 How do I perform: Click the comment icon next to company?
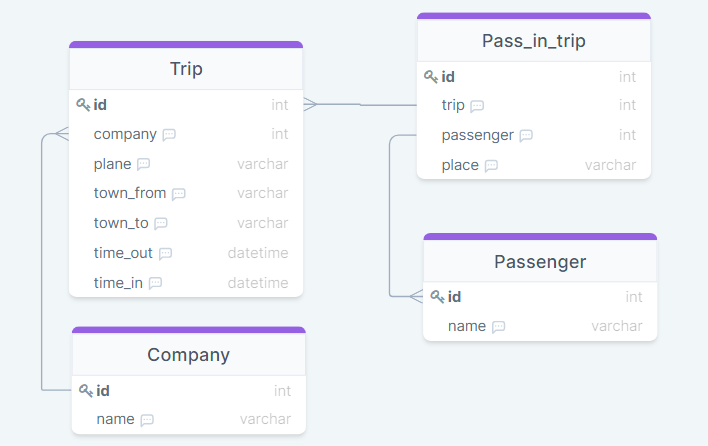(x=169, y=134)
